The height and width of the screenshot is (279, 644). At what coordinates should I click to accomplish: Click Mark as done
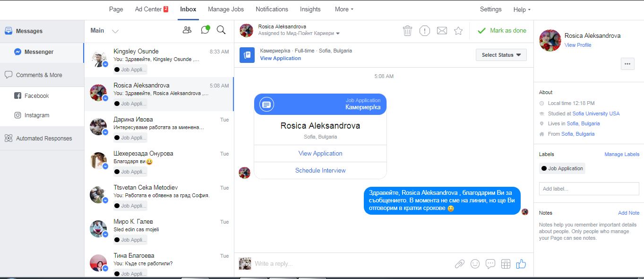[502, 30]
